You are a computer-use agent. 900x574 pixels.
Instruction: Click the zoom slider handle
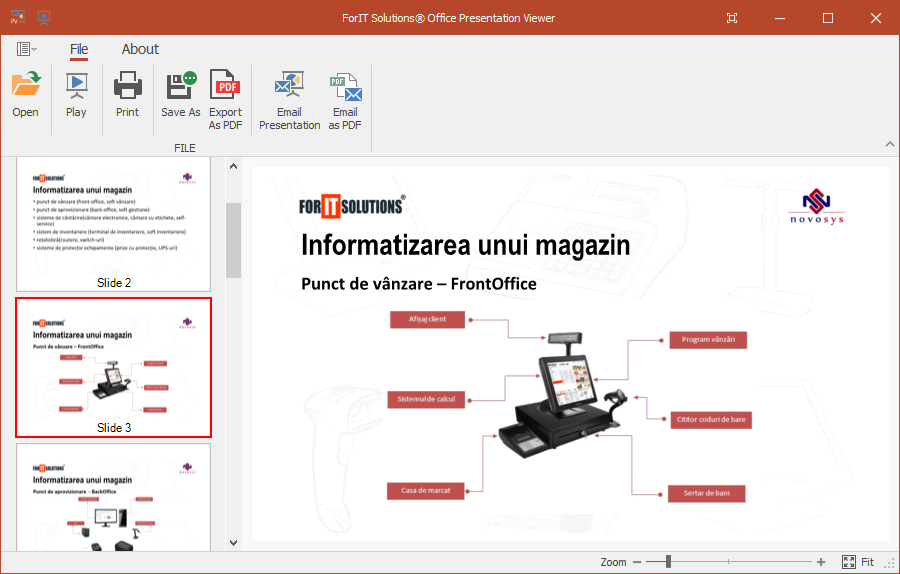pyautogui.click(x=668, y=562)
